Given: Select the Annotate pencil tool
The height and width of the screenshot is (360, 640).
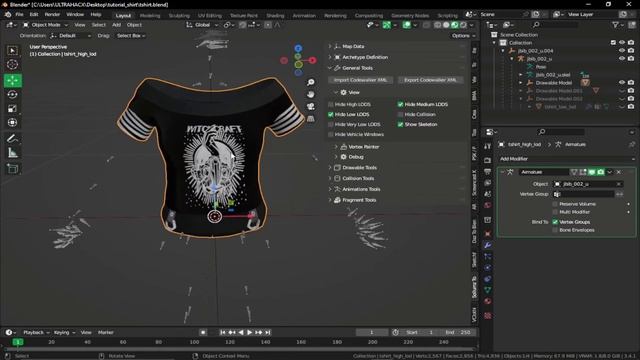Looking at the screenshot, I should [13, 138].
